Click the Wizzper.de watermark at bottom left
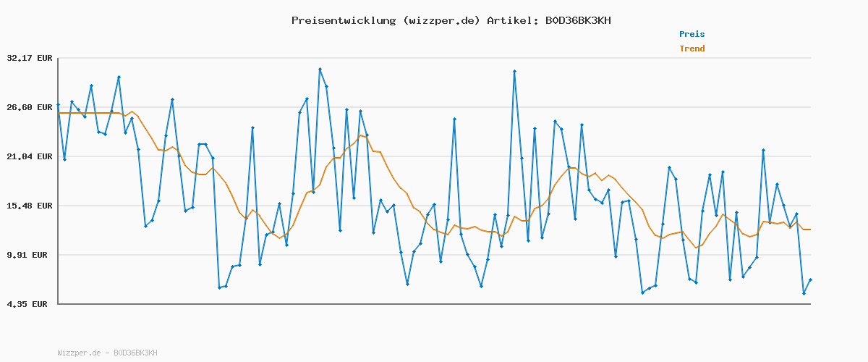Image resolution: width=868 pixels, height=362 pixels. (x=107, y=353)
